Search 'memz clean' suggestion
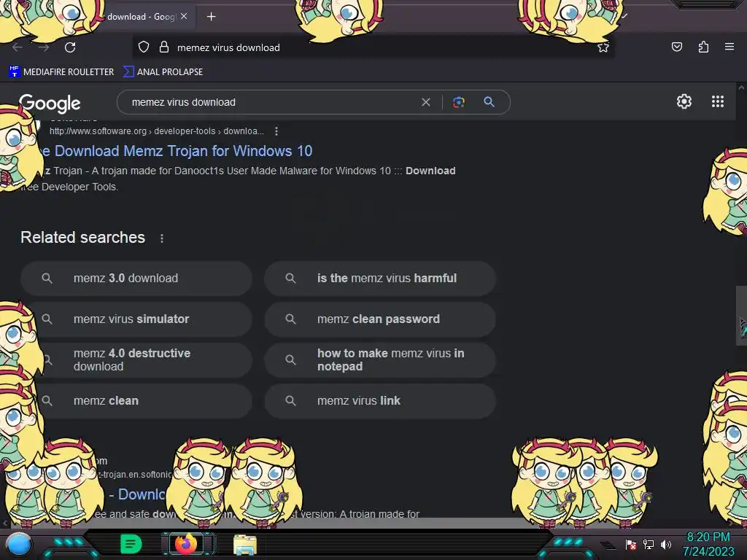Viewport: 747px width, 560px height. pos(136,401)
